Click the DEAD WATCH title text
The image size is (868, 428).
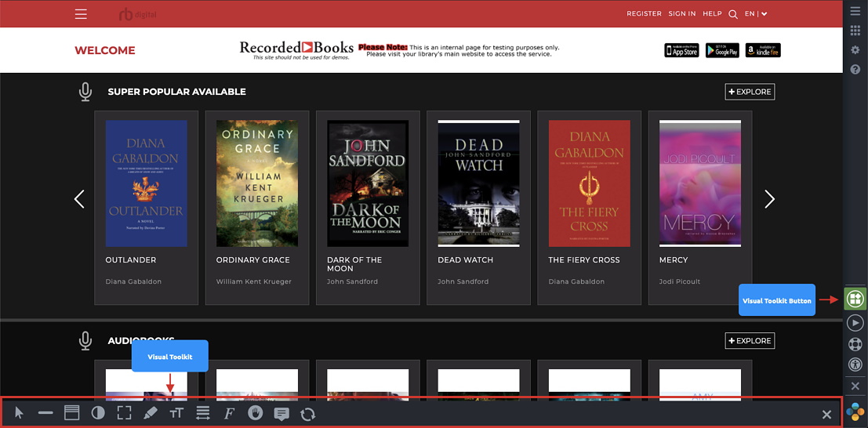point(466,259)
